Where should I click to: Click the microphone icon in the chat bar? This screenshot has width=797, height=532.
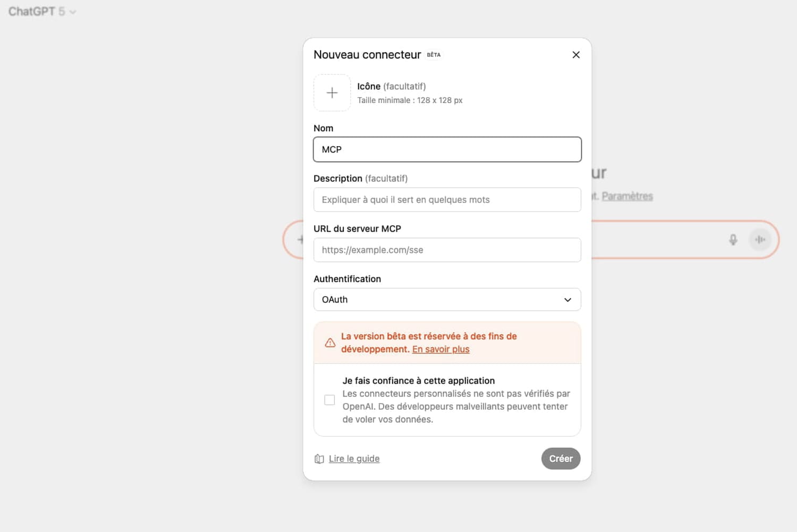(733, 239)
